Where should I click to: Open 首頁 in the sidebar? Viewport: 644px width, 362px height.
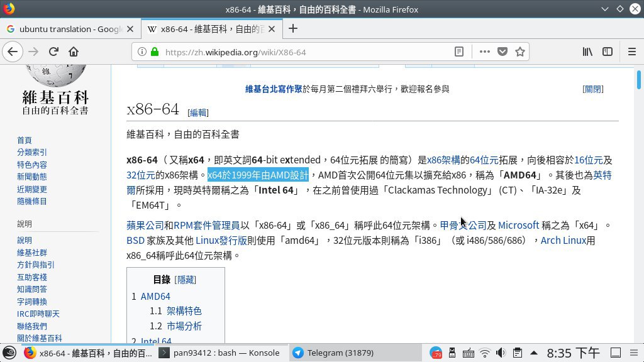point(25,140)
